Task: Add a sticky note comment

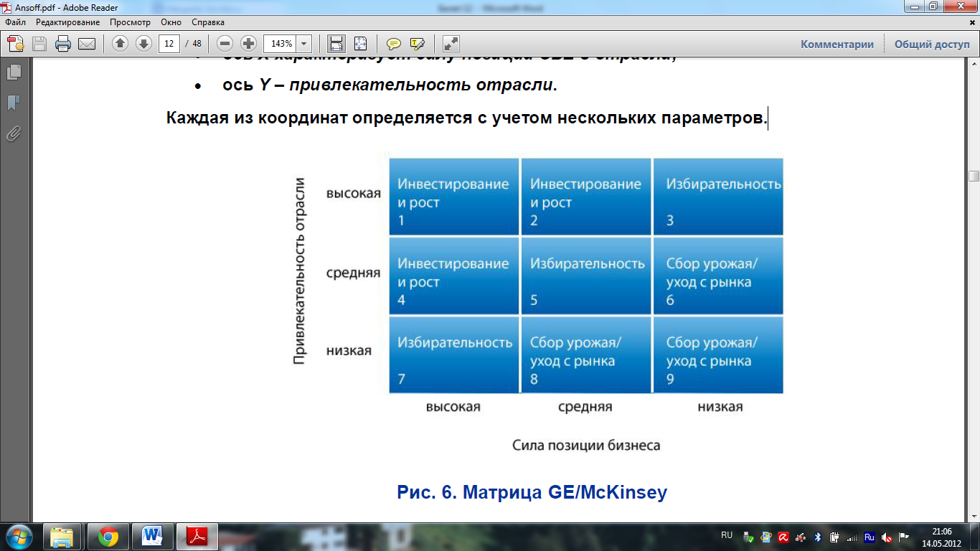Action: pos(394,44)
